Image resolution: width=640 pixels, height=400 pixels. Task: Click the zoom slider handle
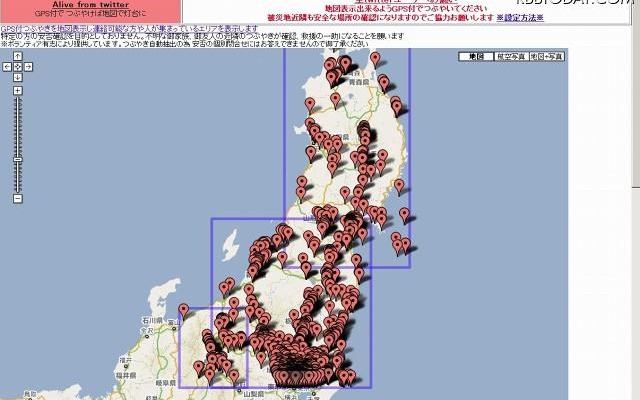point(18,160)
